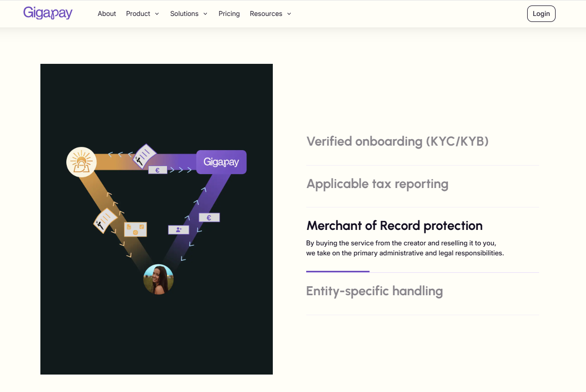
Task: Click the sun brand icon in the diagram
Action: (x=81, y=162)
